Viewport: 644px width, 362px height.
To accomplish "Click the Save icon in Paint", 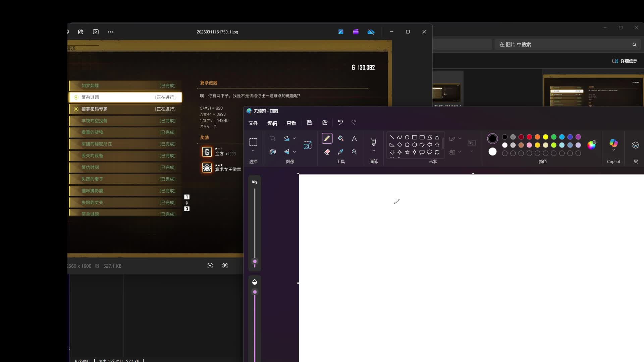I will (x=310, y=123).
